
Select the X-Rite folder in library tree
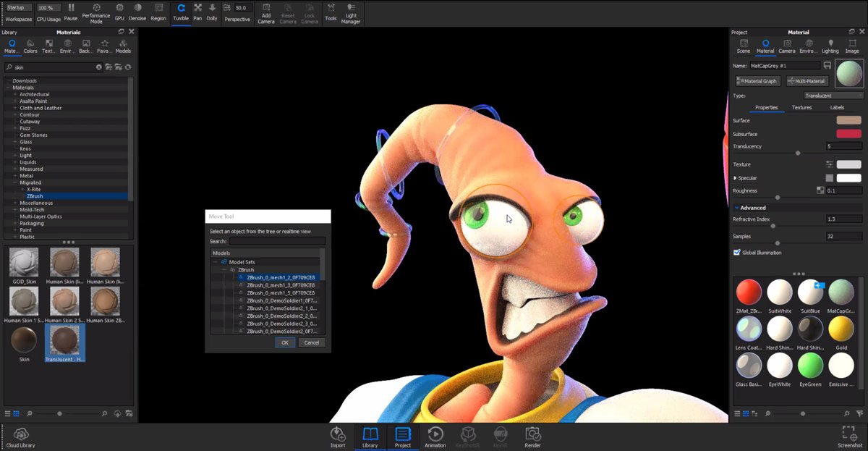pyautogui.click(x=34, y=189)
